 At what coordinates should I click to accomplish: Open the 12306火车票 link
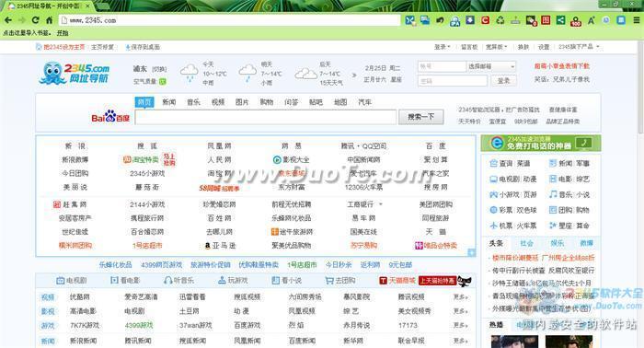pos(363,187)
